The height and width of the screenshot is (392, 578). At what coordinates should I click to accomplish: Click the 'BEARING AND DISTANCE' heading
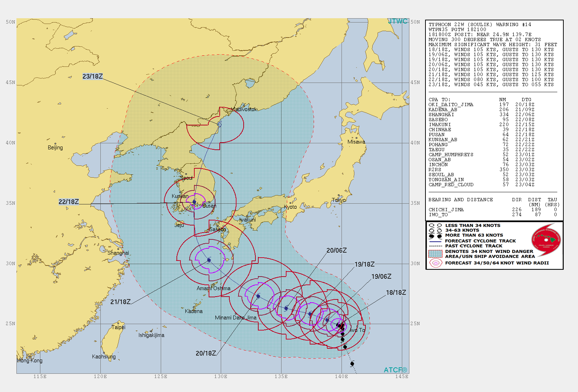point(460,200)
